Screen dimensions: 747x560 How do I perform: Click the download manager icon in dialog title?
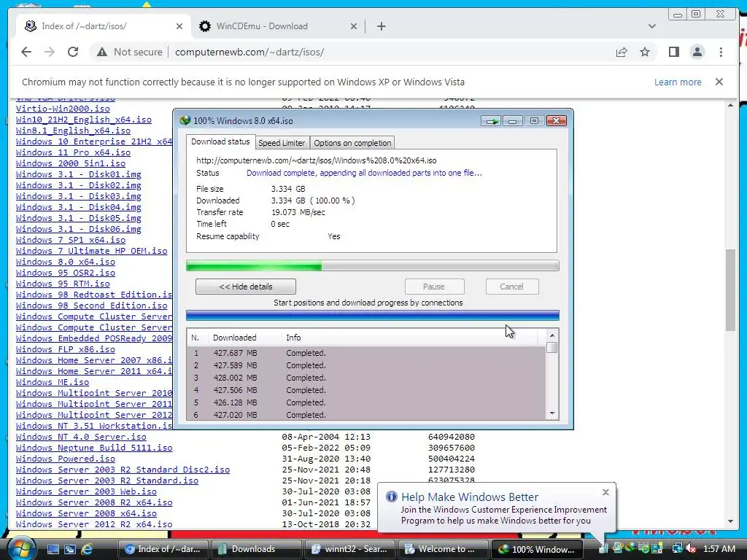(x=185, y=120)
